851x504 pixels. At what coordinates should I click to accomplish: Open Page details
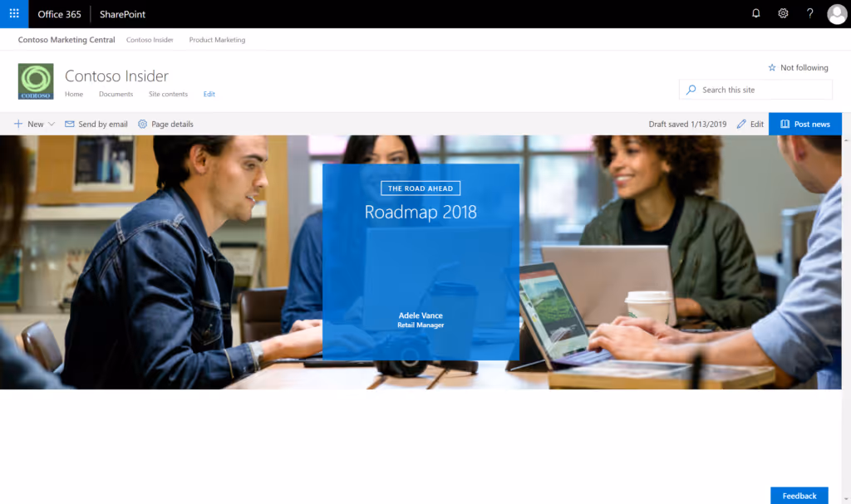click(x=165, y=124)
